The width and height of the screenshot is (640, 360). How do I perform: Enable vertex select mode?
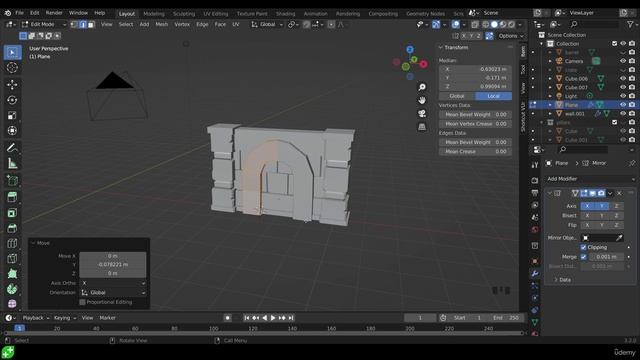pyautogui.click(x=74, y=24)
